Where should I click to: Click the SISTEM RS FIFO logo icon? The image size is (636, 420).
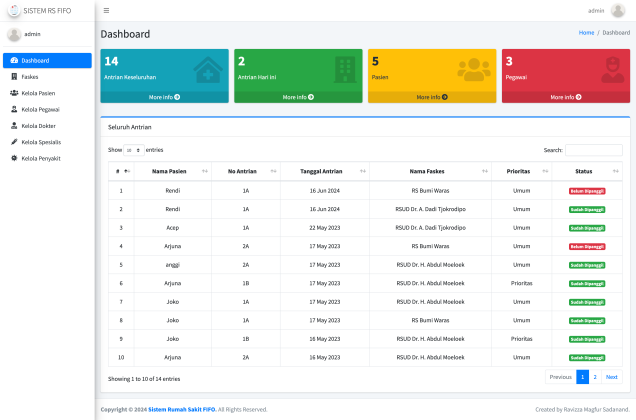pos(13,10)
